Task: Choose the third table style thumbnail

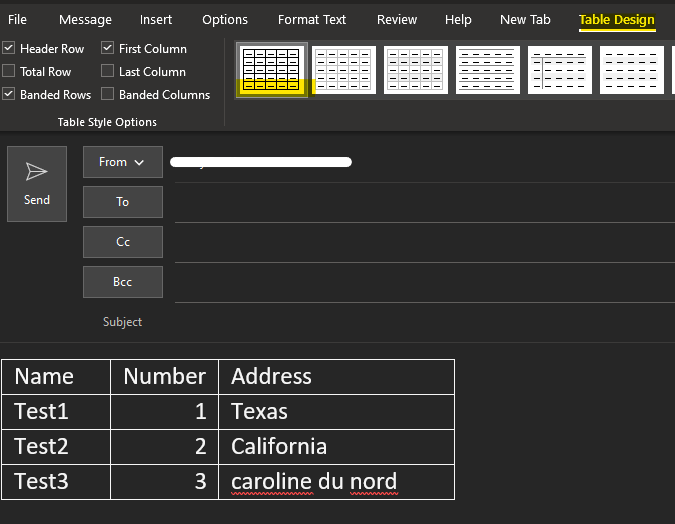Action: click(416, 70)
